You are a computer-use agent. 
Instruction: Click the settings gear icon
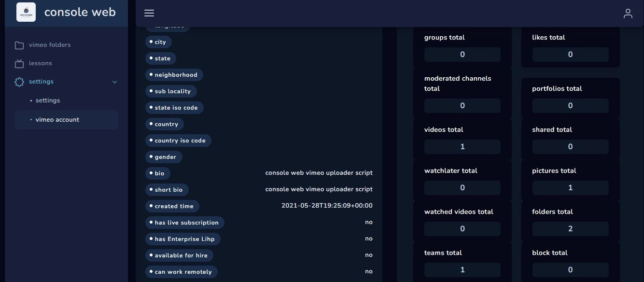(x=19, y=82)
